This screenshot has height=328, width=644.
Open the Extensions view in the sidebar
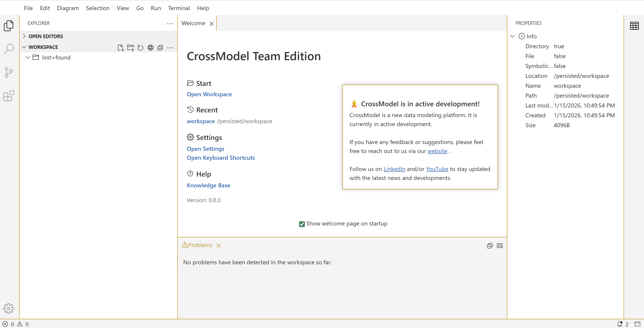(9, 96)
